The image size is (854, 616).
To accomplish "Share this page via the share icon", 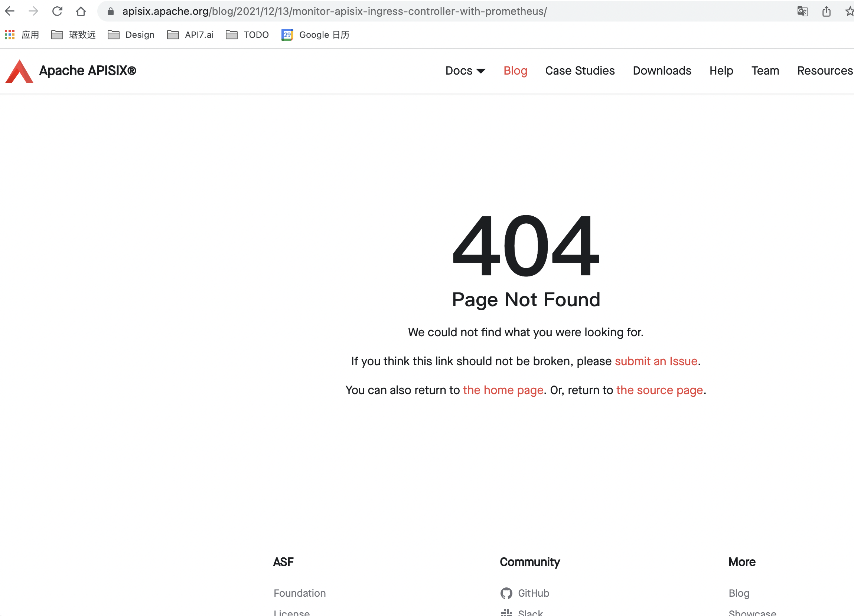I will 827,11.
